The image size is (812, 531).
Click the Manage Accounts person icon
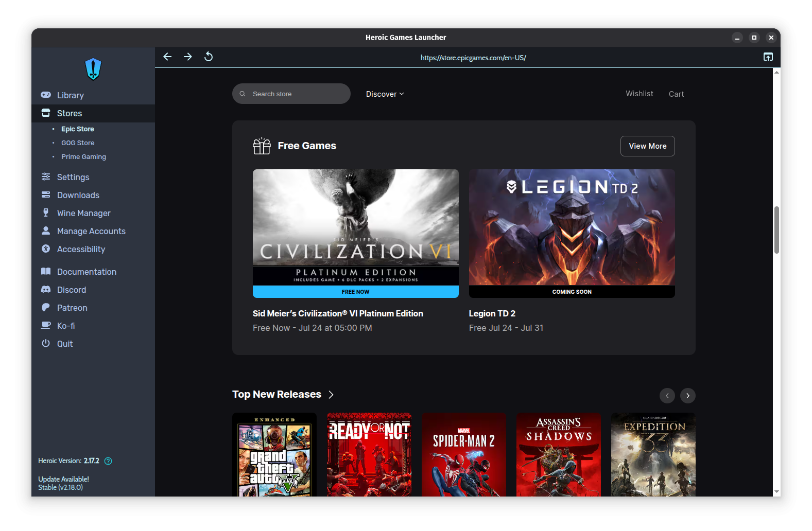46,231
